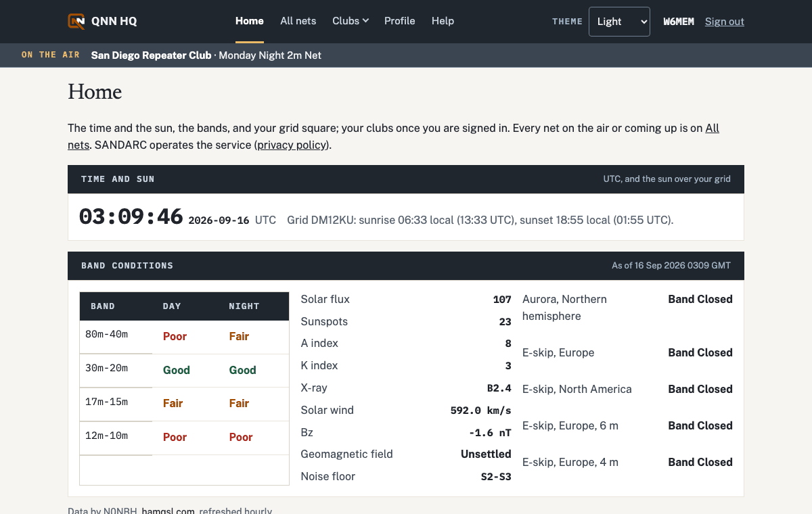Click the 80m-40m band row
This screenshot has width=812, height=514.
[184, 337]
